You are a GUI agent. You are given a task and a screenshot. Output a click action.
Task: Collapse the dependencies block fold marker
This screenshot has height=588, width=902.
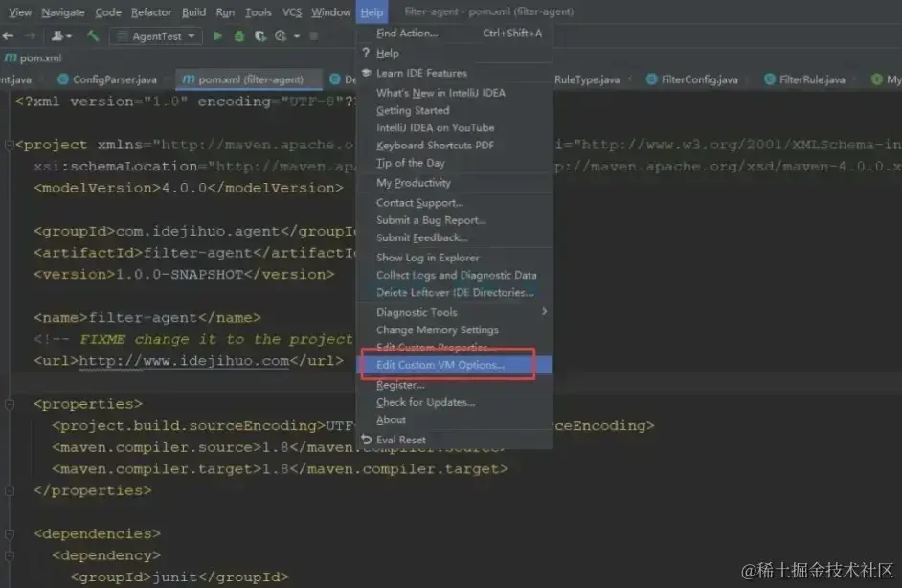coord(10,534)
